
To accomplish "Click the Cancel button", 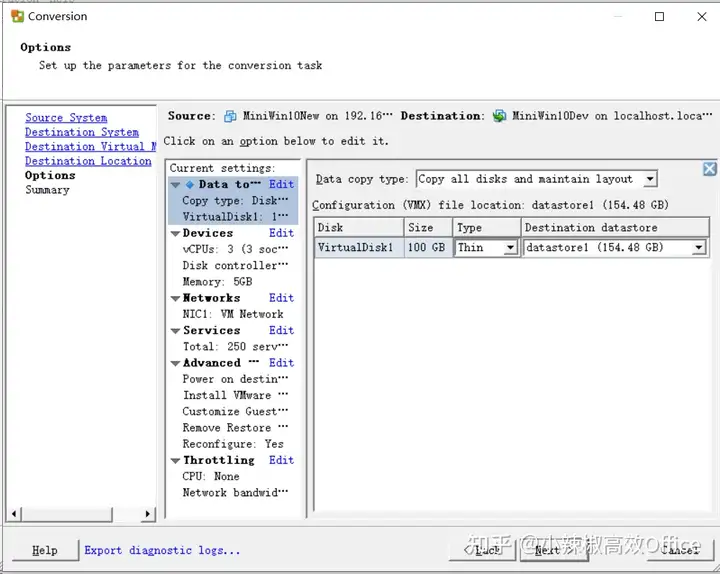I will [x=680, y=550].
